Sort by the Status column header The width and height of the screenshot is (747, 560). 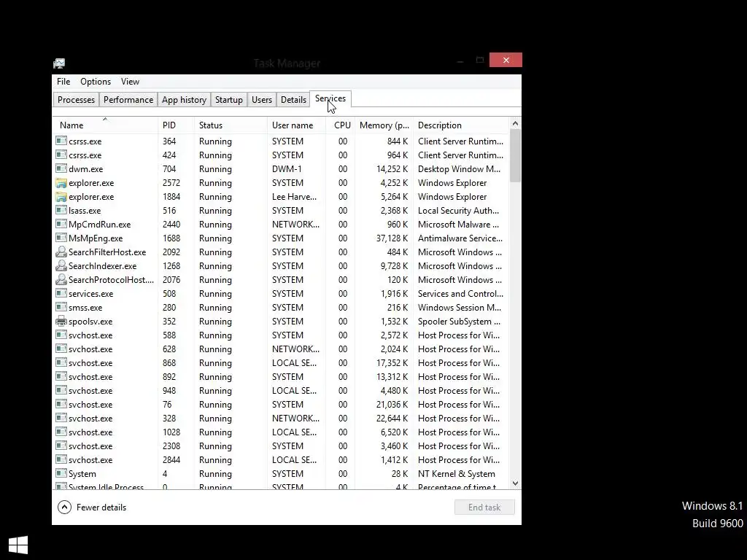pyautogui.click(x=231, y=125)
